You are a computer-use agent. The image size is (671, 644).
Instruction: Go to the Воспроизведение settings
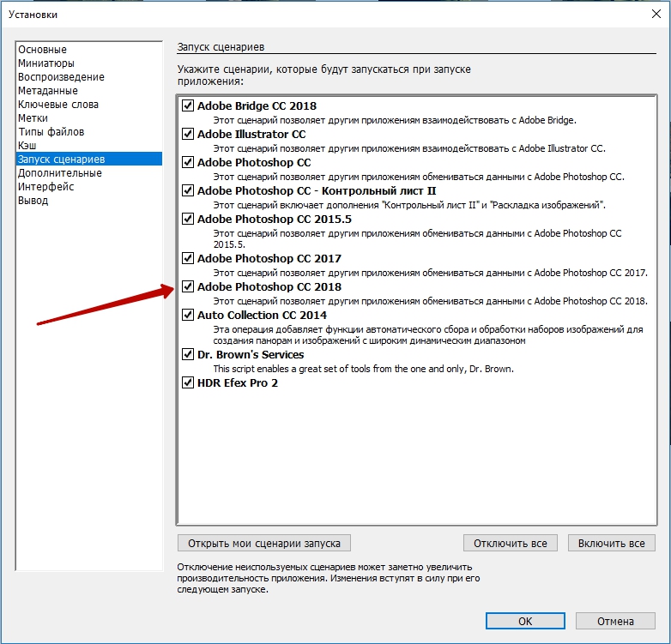pos(89,77)
